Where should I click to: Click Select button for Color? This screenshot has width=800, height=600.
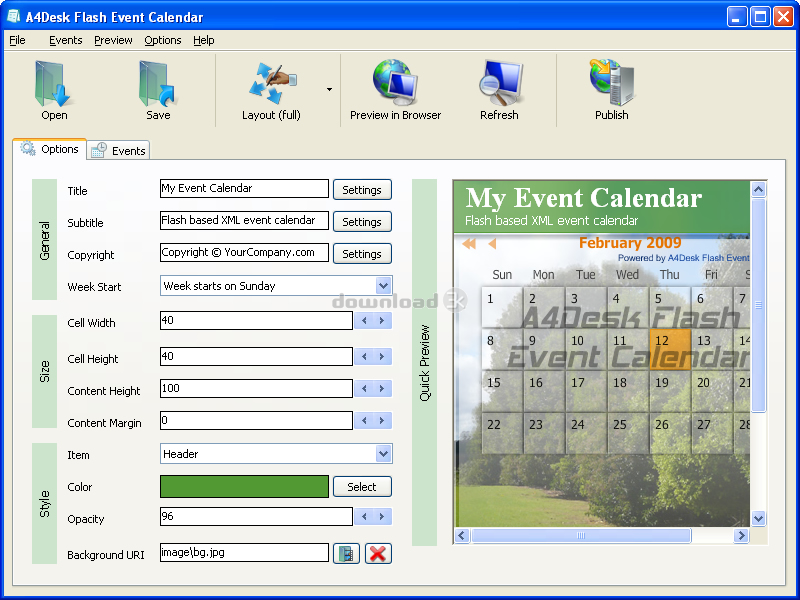tap(362, 487)
